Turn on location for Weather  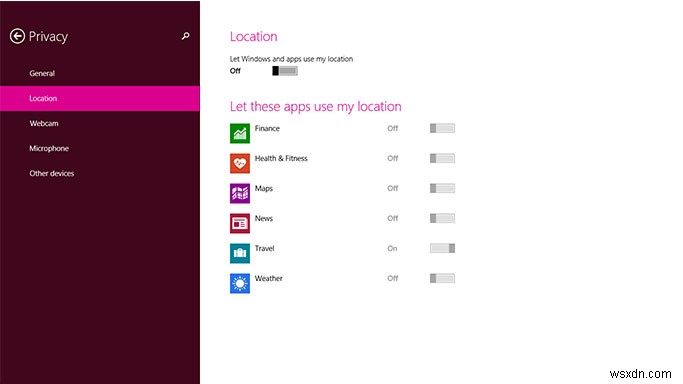[442, 278]
